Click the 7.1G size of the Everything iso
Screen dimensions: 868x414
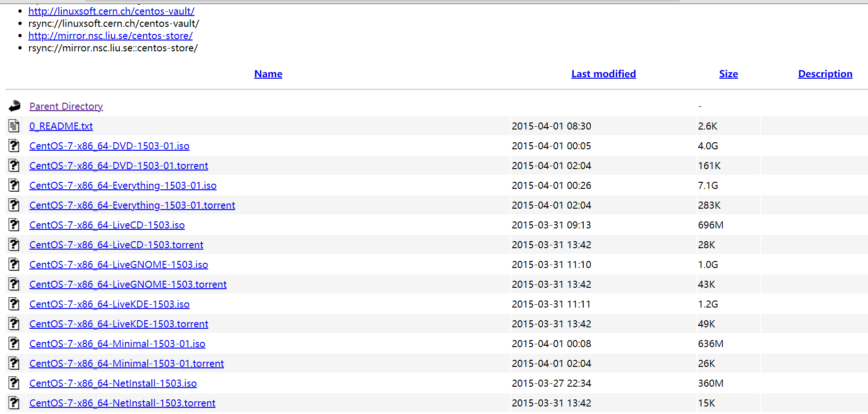tap(708, 186)
